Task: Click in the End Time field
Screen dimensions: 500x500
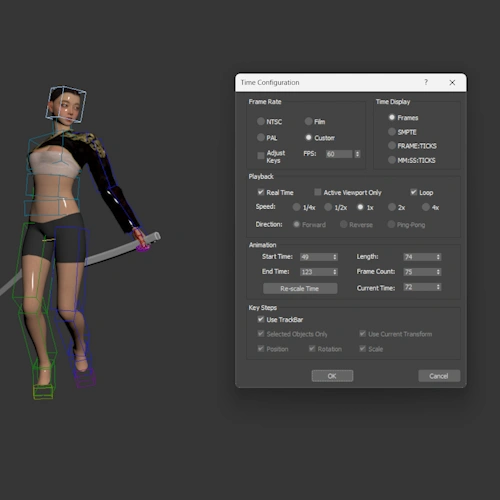Action: pyautogui.click(x=316, y=272)
